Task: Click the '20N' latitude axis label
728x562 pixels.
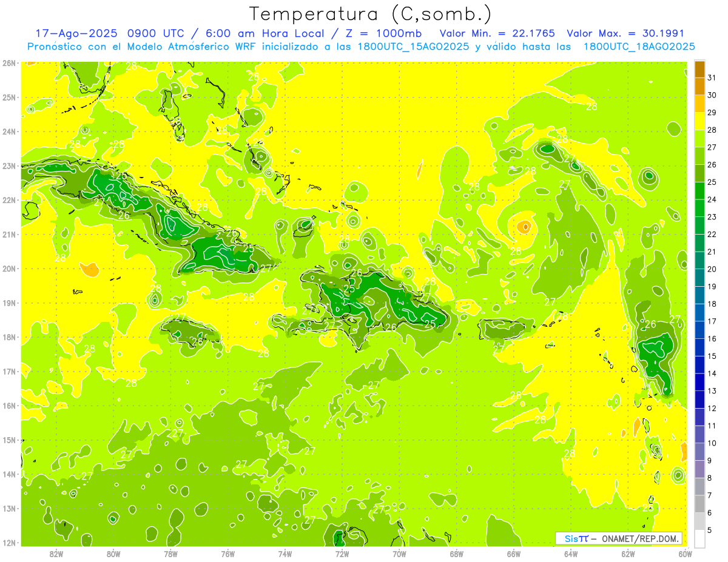Action: [9, 269]
